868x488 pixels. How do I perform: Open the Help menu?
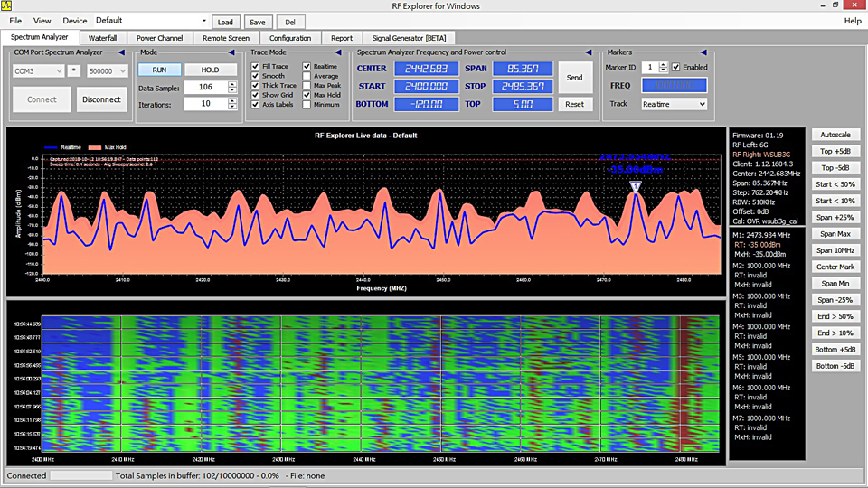(853, 21)
